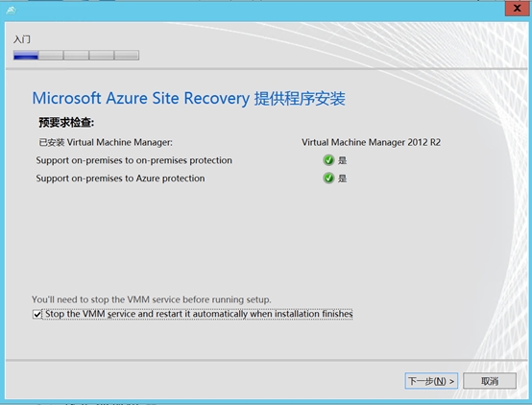Click the second progress step segment
This screenshot has width=532, height=405.
51,56
